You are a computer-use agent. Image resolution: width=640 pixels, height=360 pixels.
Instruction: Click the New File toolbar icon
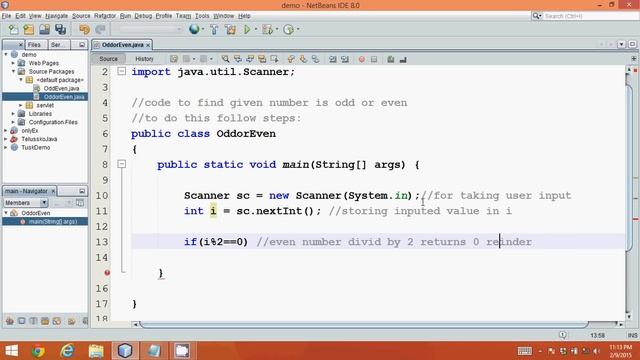(x=13, y=29)
